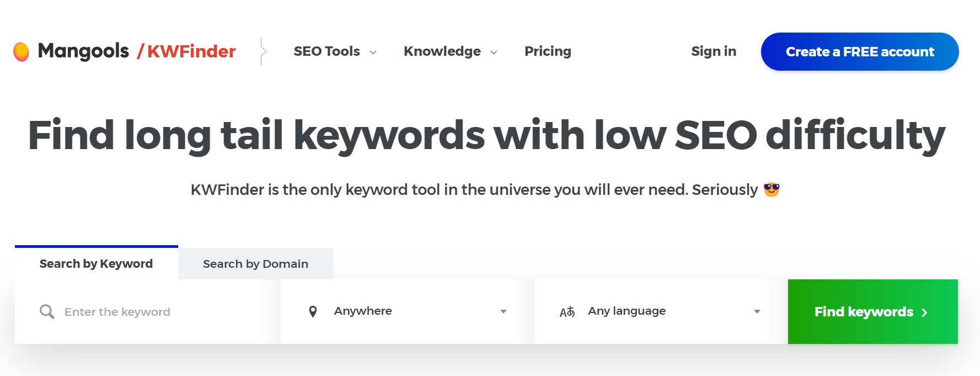Click the Sign in link
Image resolution: width=980 pixels, height=376 pixels.
pos(713,51)
